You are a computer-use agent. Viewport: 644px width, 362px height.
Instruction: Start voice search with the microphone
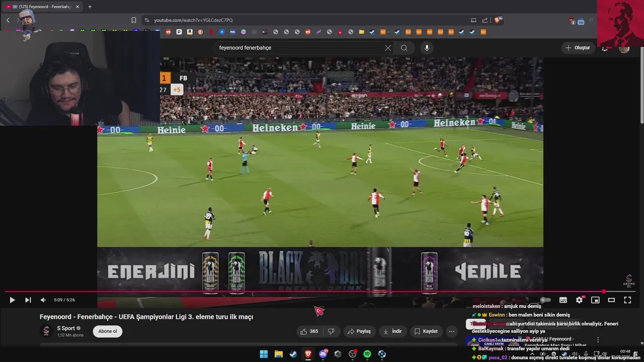(x=427, y=48)
